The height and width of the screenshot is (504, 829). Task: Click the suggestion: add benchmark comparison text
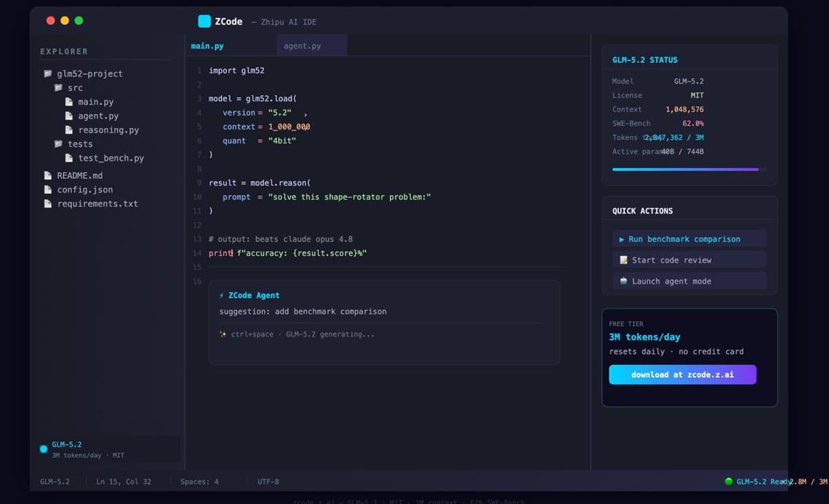(x=302, y=312)
